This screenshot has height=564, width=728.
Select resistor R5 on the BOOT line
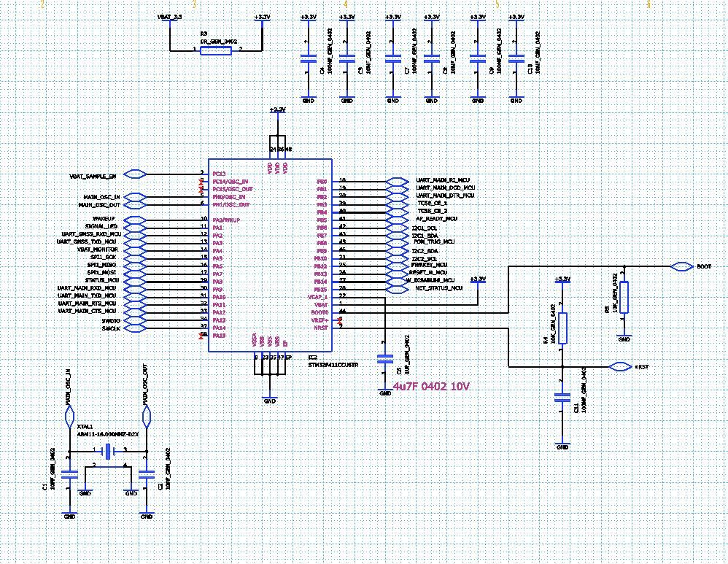coord(624,297)
